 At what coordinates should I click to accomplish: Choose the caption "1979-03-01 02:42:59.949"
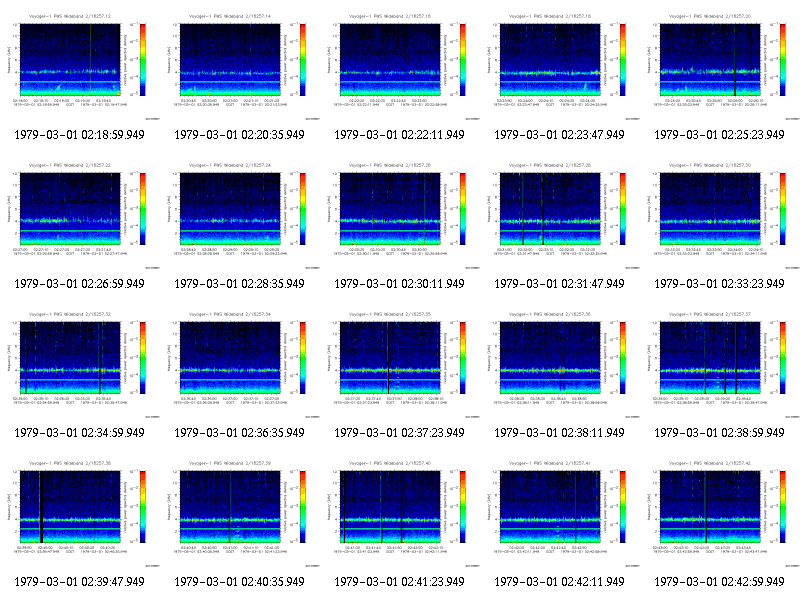click(x=719, y=582)
